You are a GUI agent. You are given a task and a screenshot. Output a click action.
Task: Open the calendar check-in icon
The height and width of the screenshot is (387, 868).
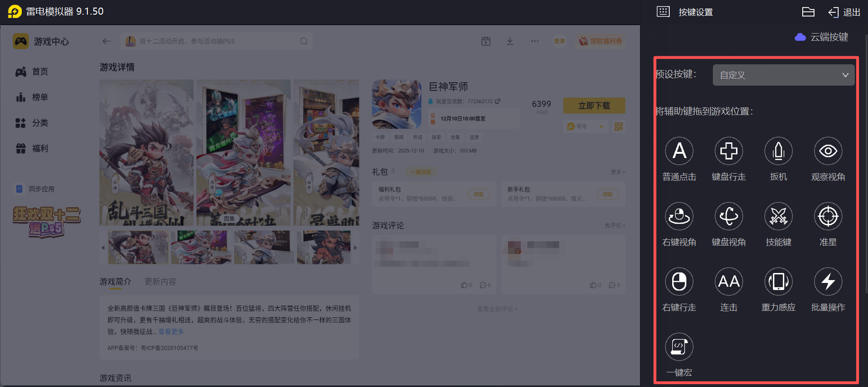486,41
